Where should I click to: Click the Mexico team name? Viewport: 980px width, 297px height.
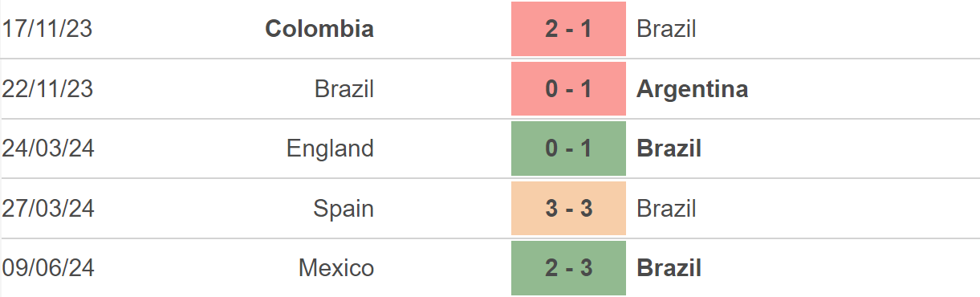pyautogui.click(x=336, y=268)
